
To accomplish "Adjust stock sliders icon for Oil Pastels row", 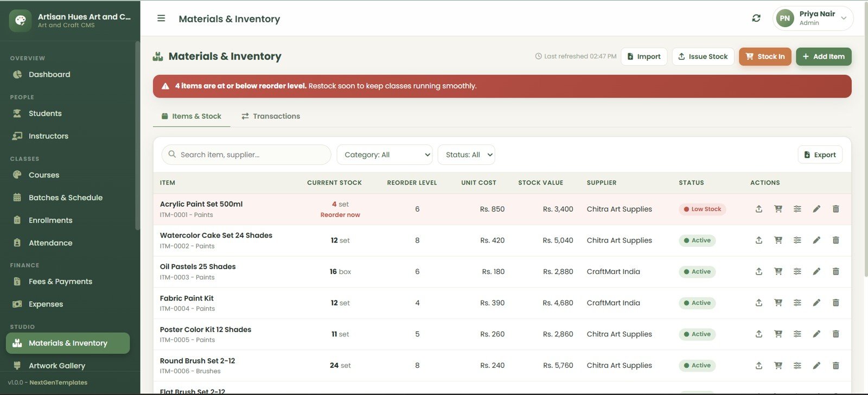I will tap(797, 271).
